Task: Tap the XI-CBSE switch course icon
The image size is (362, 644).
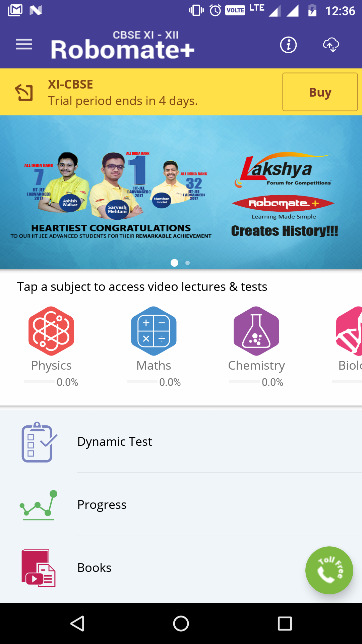Action: tap(24, 92)
